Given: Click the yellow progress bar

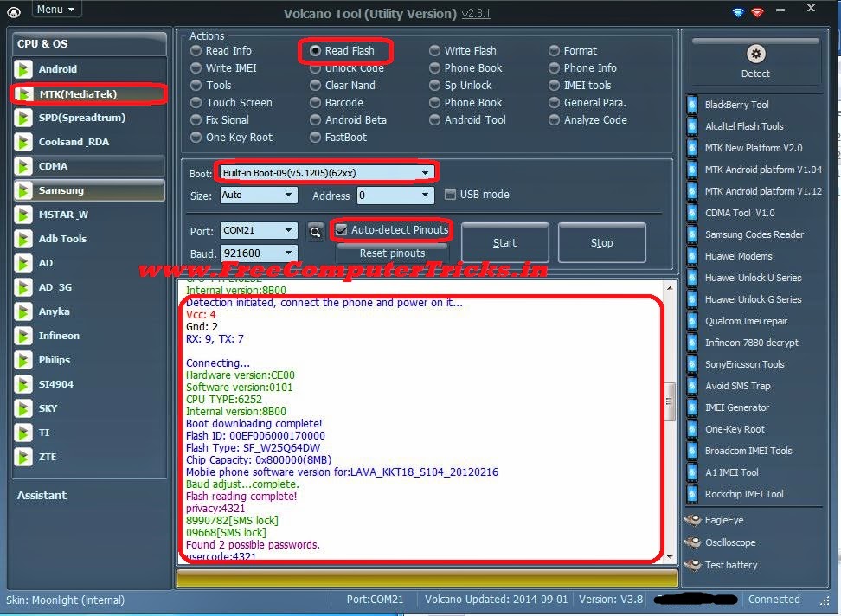Looking at the screenshot, I should (427, 579).
